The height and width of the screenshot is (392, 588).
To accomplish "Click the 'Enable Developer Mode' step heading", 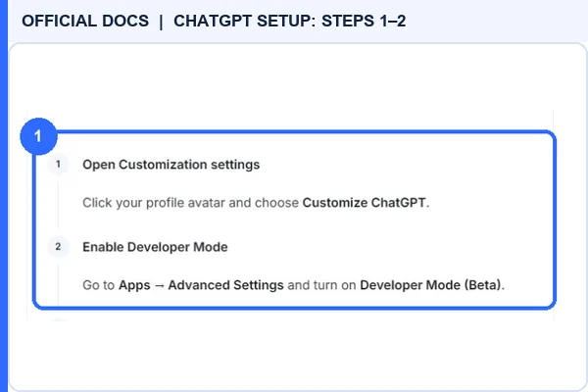I will 155,247.
